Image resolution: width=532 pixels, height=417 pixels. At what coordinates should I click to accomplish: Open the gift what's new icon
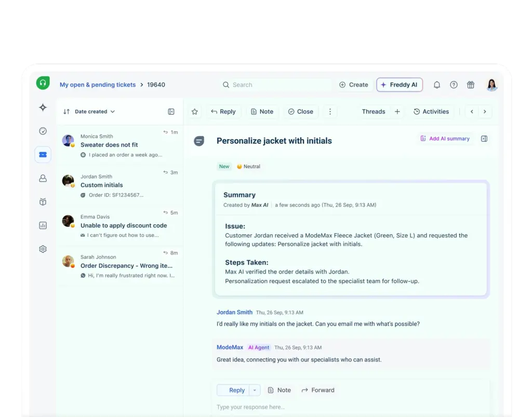[471, 85]
